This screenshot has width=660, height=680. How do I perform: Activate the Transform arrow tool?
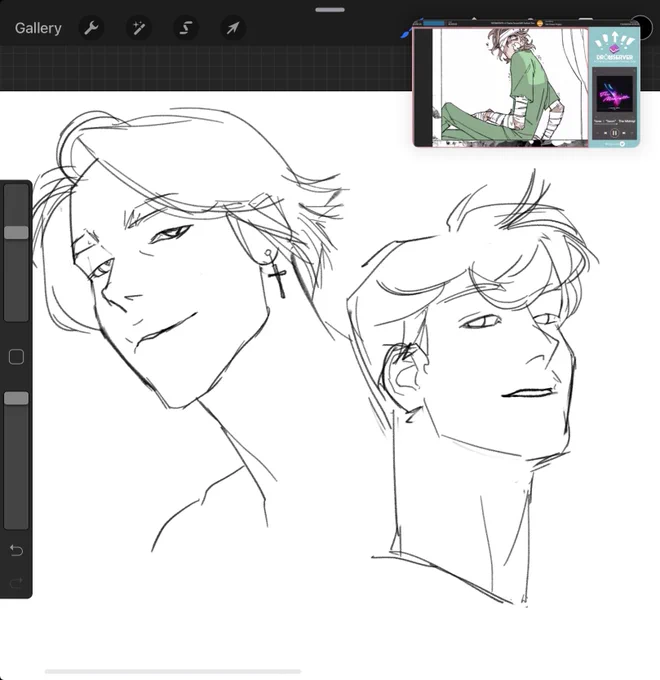(x=233, y=28)
